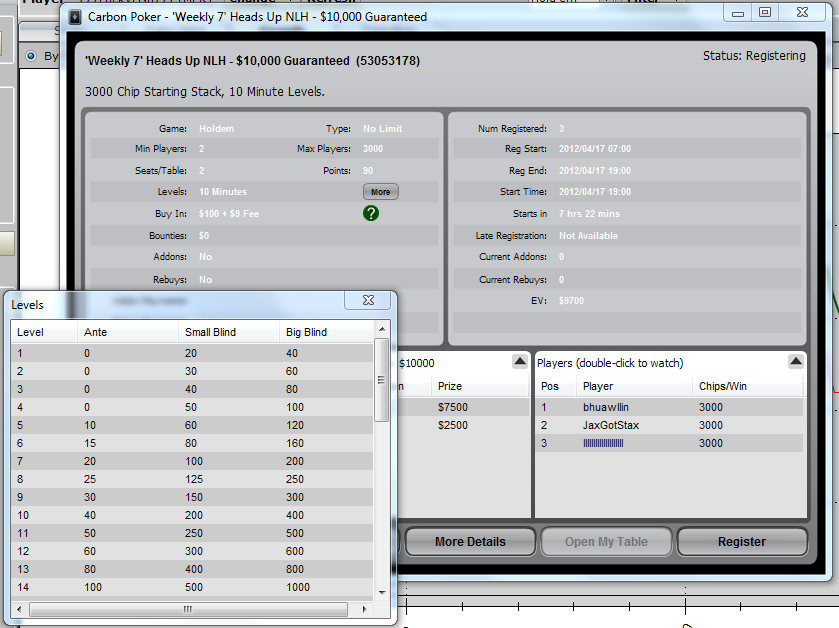Click the Player column header
This screenshot has height=628, width=839.
tap(634, 386)
